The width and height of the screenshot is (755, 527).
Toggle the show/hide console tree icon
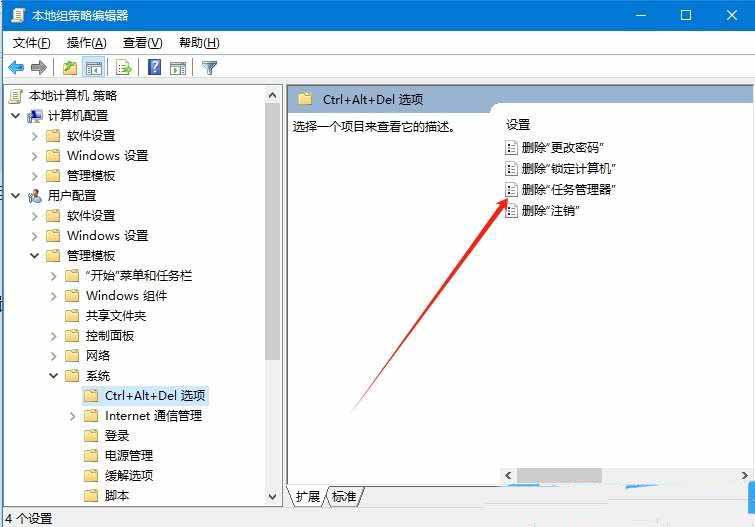[x=93, y=68]
